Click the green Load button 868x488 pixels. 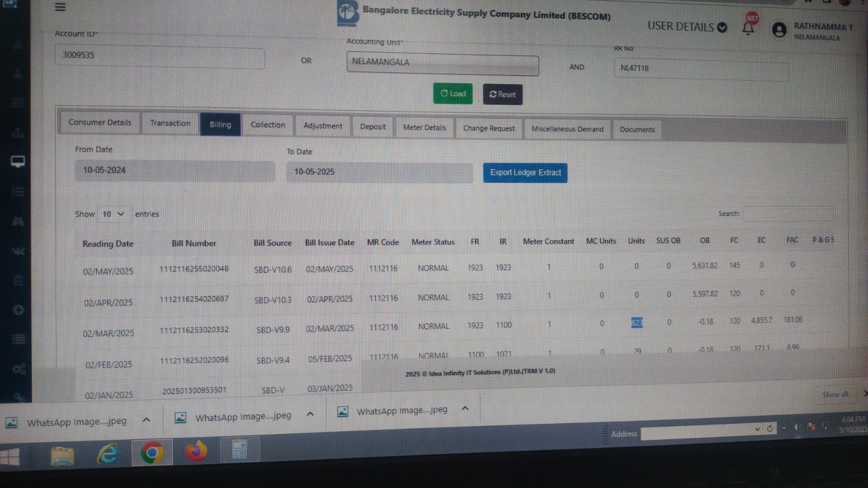(x=453, y=93)
